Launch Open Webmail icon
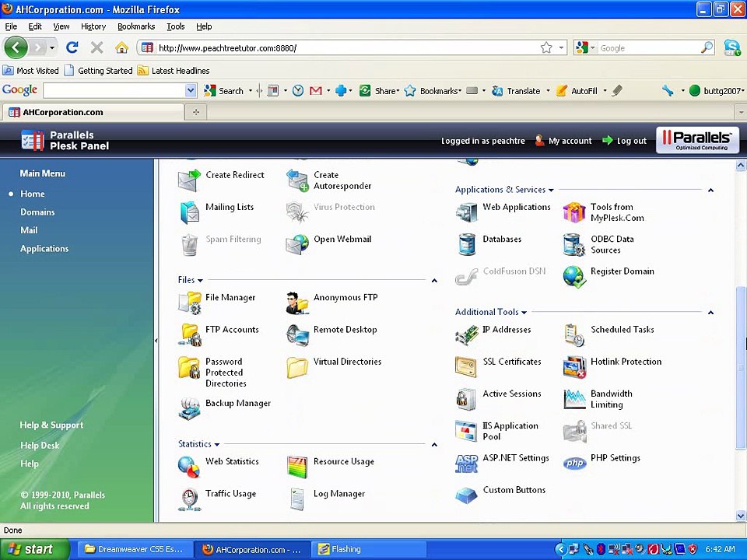The width and height of the screenshot is (747, 560). pyautogui.click(x=297, y=244)
